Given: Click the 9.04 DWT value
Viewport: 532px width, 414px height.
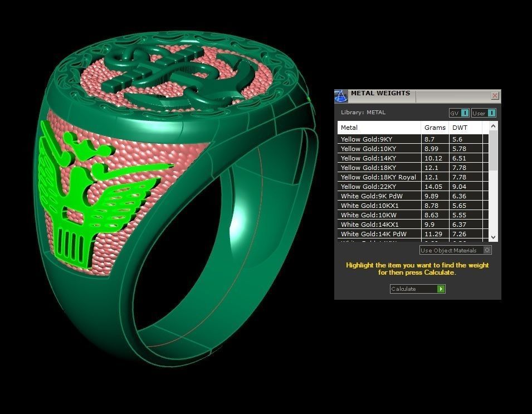Looking at the screenshot, I should click(x=459, y=187).
